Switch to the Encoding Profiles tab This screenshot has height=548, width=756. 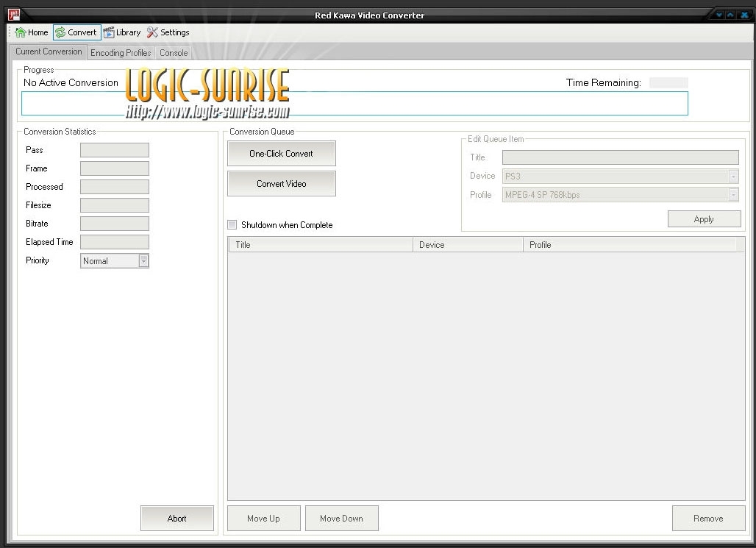point(121,52)
